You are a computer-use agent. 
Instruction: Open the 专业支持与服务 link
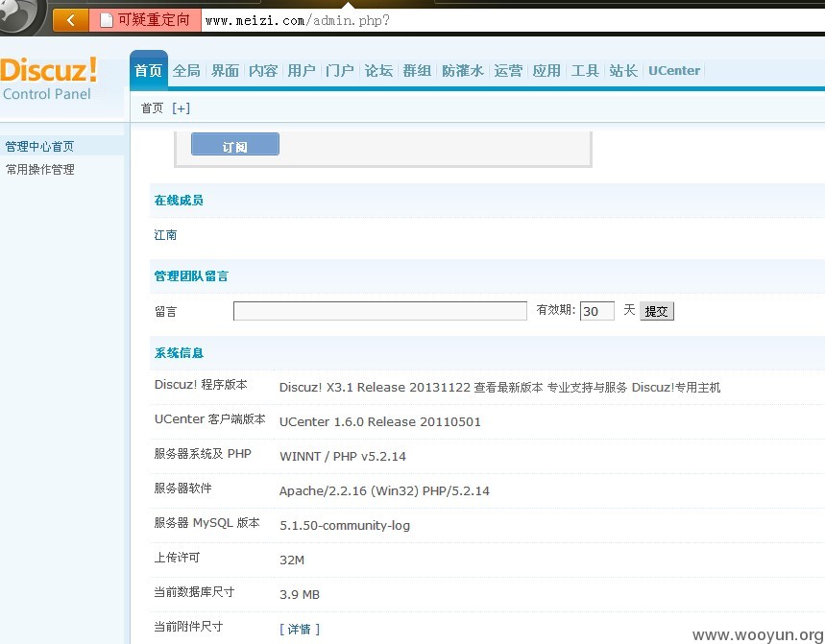point(587,388)
